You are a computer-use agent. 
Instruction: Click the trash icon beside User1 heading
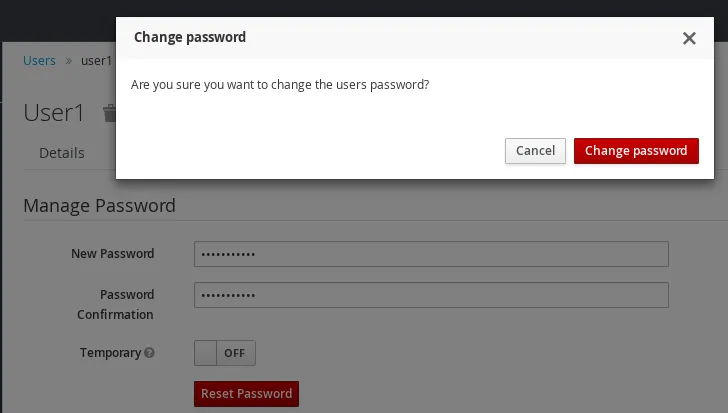click(110, 113)
